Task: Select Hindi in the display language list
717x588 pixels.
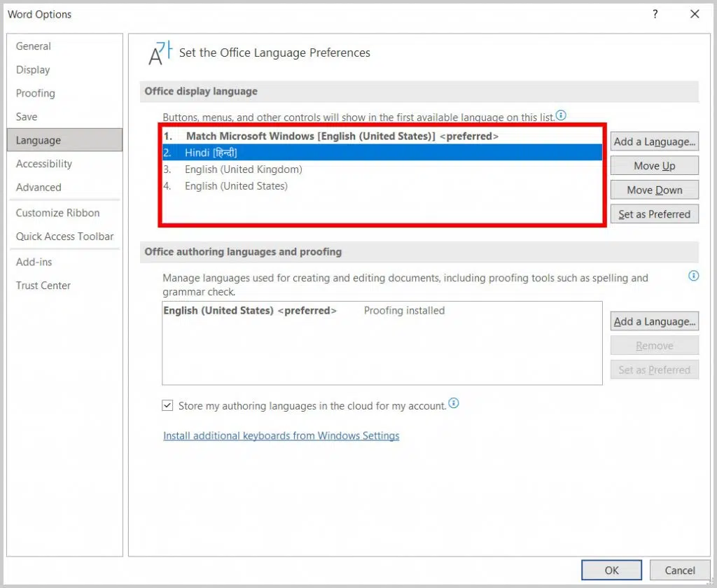Action: click(x=382, y=153)
